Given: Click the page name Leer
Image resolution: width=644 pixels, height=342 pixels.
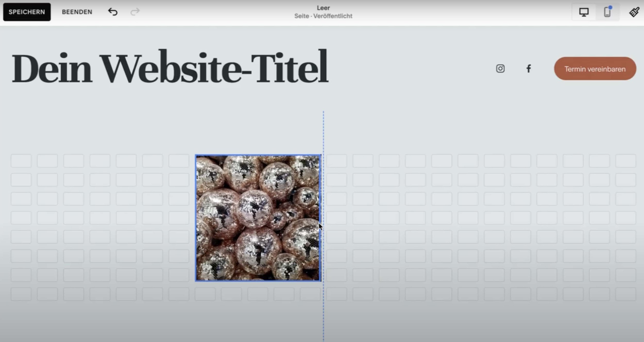Looking at the screenshot, I should click(x=323, y=8).
